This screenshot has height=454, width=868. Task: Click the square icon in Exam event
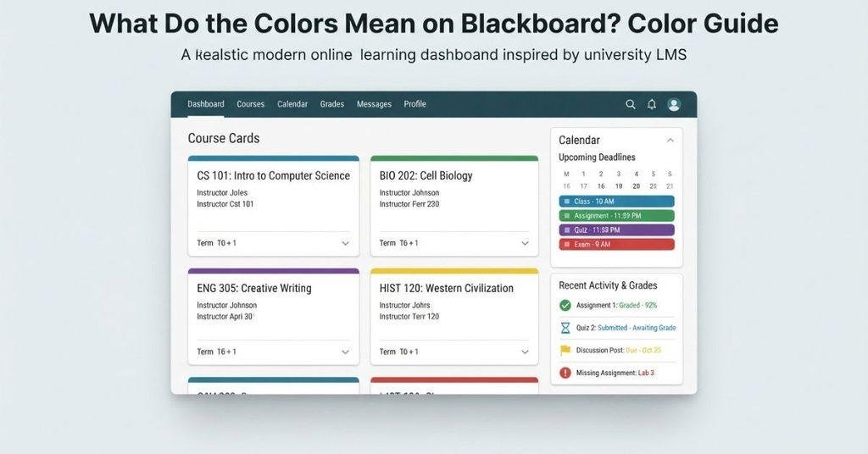click(x=566, y=245)
